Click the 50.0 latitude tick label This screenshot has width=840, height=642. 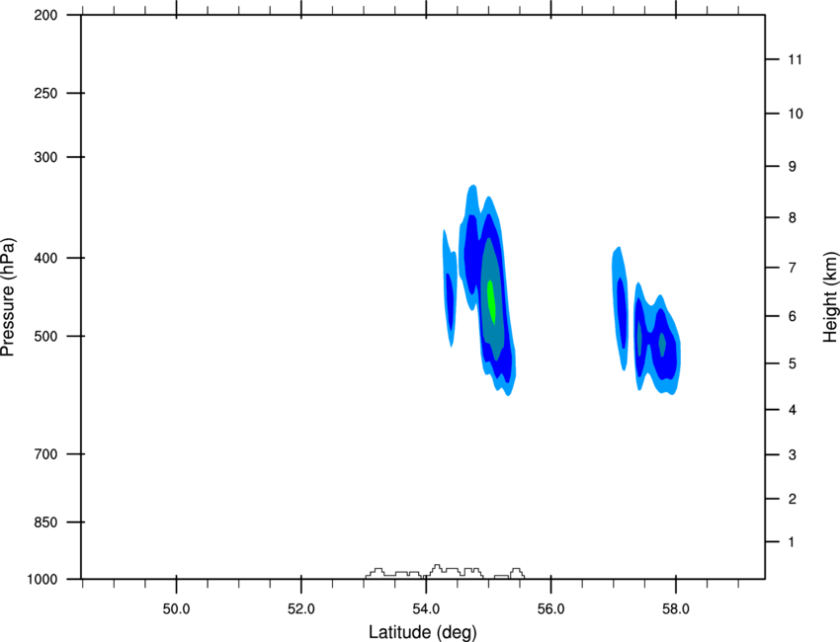[x=176, y=609]
